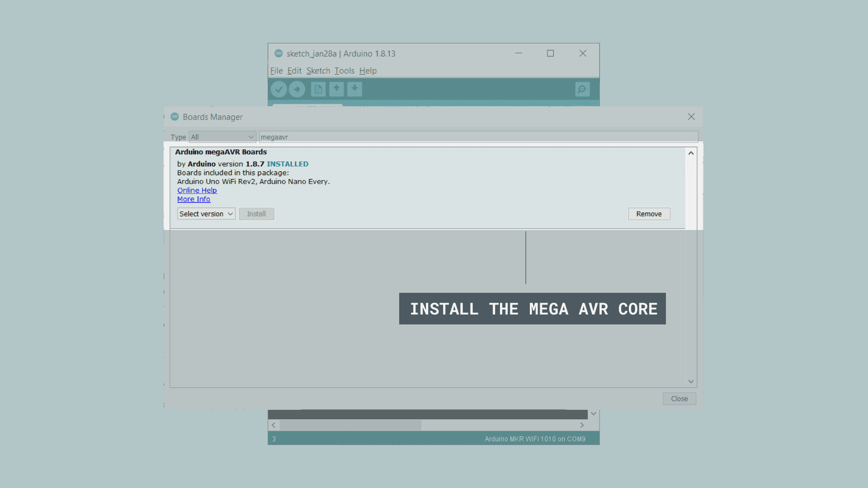The width and height of the screenshot is (868, 488).
Task: Click the New sketch toolbar icon
Action: [x=318, y=89]
